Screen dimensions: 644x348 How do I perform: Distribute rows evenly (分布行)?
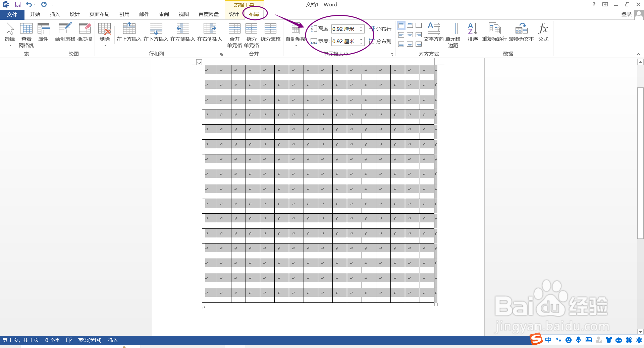tap(380, 29)
